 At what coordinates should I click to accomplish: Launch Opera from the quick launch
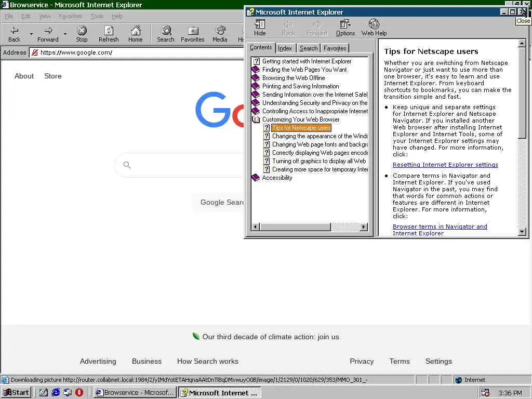pyautogui.click(x=79, y=393)
